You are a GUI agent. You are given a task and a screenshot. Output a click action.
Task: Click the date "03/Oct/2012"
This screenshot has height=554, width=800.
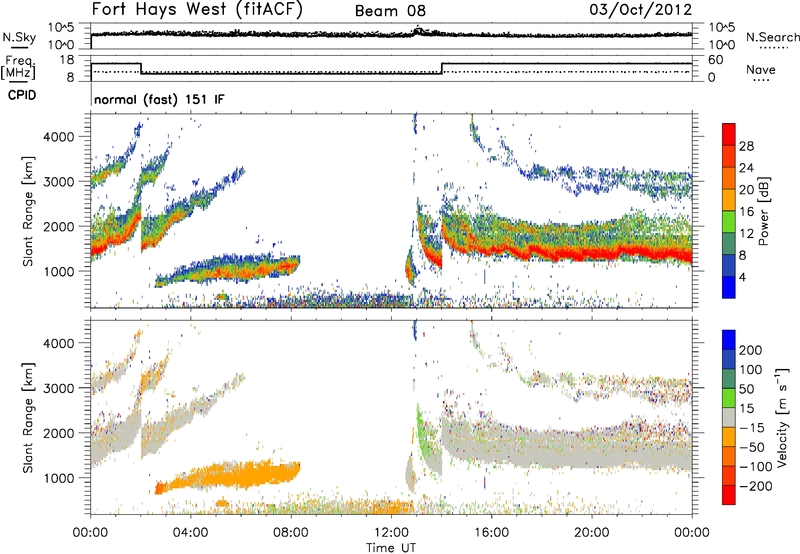click(x=641, y=10)
